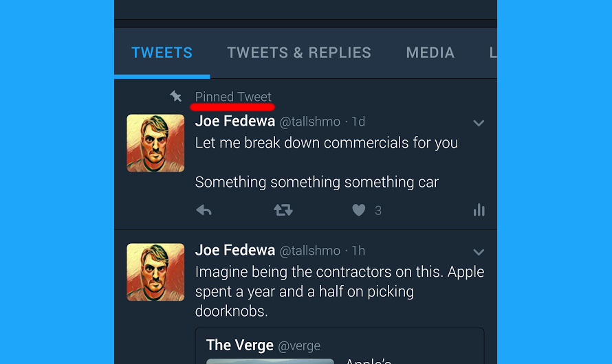612x364 pixels.
Task: Open the partially visible tab after Media
Action: click(x=493, y=53)
